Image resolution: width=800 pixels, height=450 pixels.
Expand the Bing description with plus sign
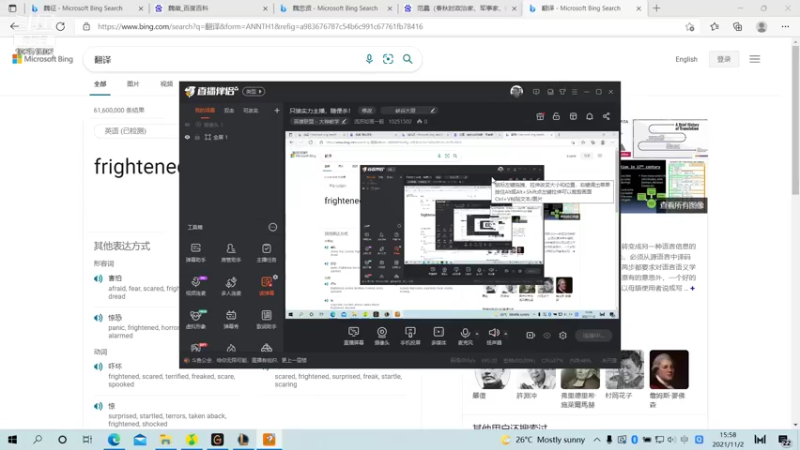pyautogui.click(x=692, y=288)
